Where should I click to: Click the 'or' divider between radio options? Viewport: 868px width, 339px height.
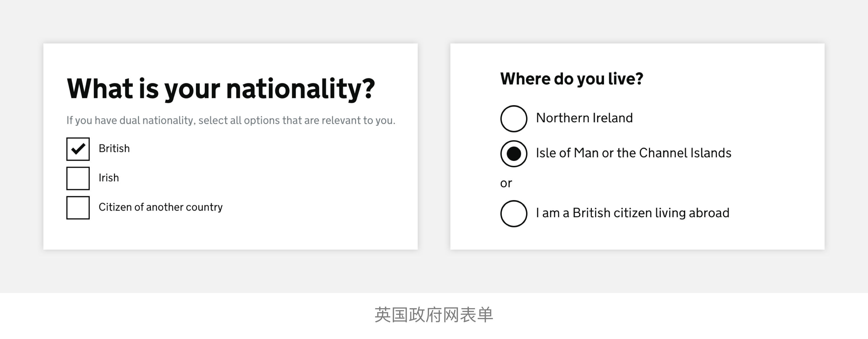tap(506, 184)
